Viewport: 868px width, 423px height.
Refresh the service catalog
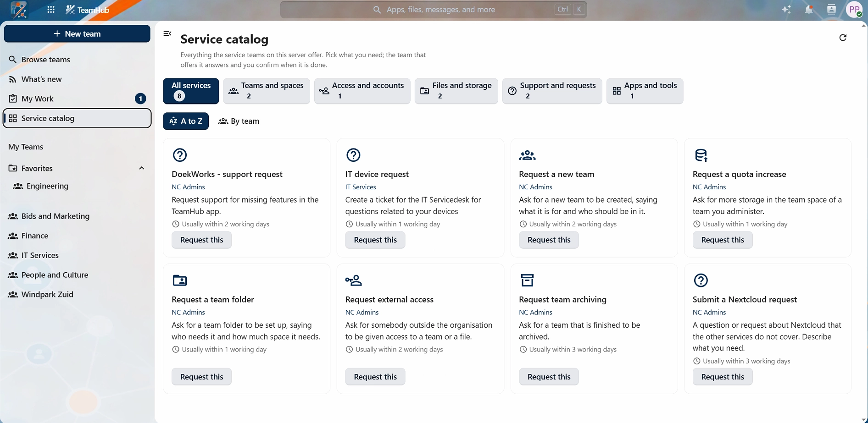pos(843,38)
